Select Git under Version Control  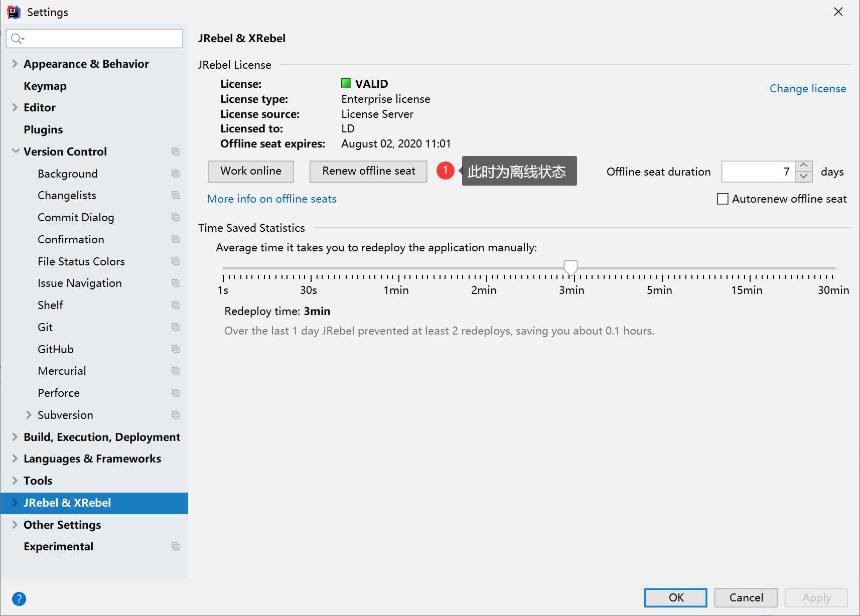(45, 327)
